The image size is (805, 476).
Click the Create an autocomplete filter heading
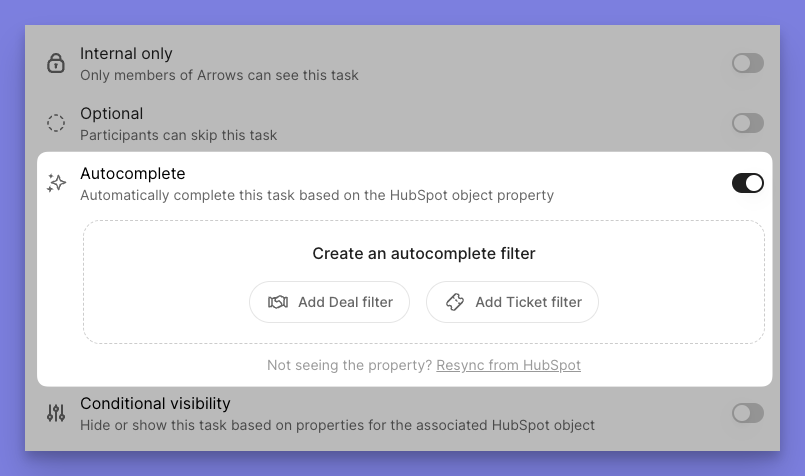pyautogui.click(x=424, y=254)
